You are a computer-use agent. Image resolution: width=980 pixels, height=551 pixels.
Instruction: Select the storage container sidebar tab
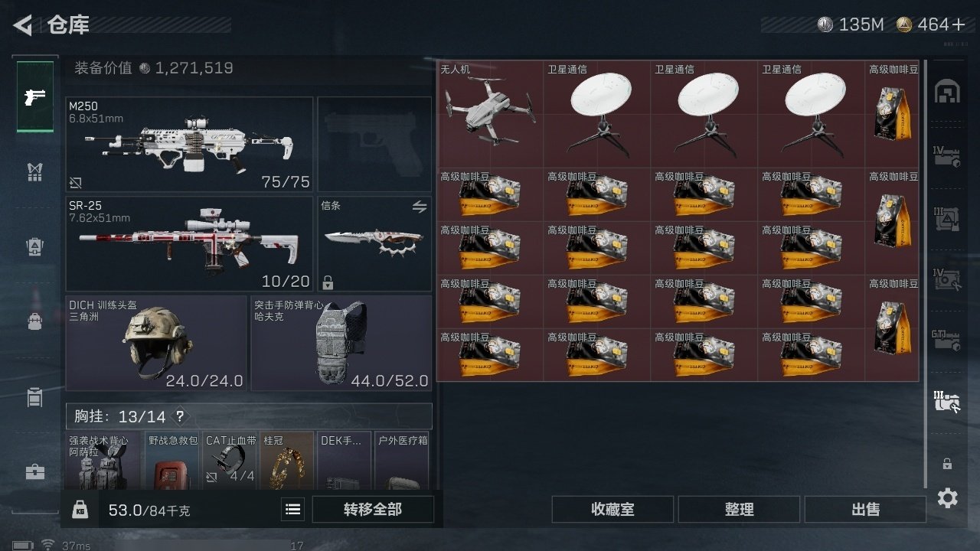point(34,397)
